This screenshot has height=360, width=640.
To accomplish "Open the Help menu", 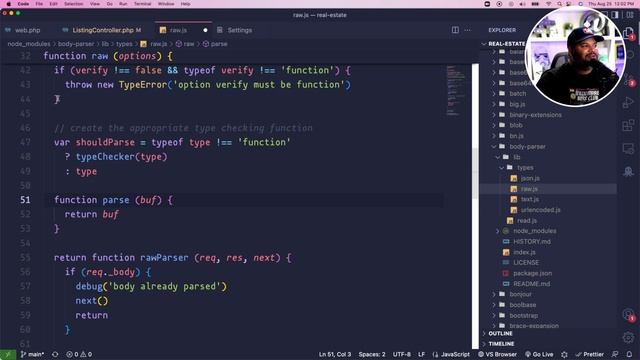I will (x=185, y=4).
